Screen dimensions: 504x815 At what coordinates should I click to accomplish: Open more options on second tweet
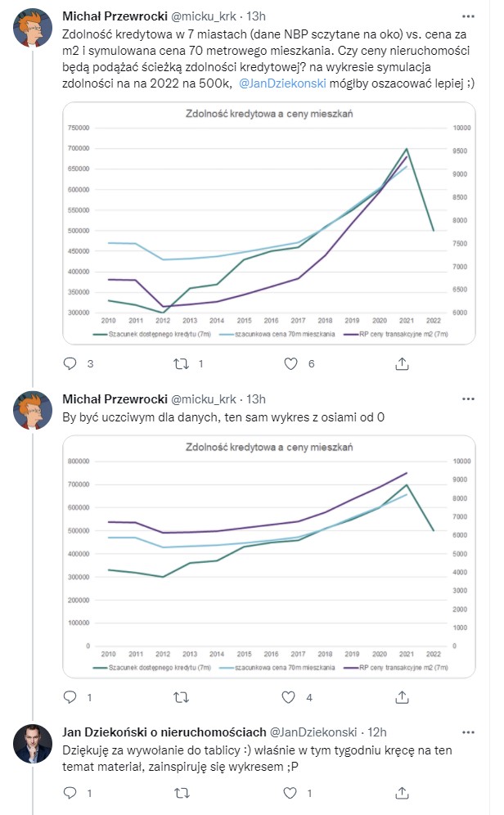466,398
